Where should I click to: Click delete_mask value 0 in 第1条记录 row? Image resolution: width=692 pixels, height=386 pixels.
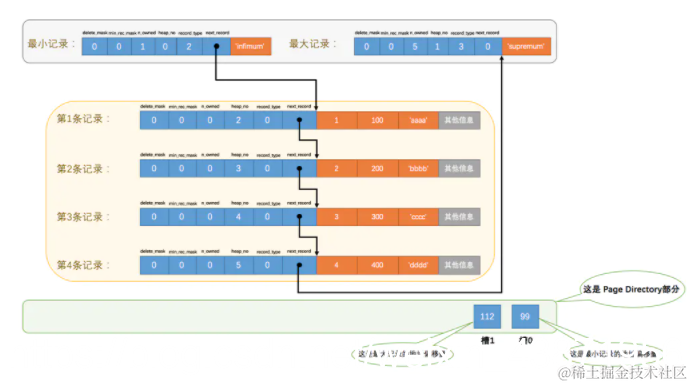pos(154,120)
